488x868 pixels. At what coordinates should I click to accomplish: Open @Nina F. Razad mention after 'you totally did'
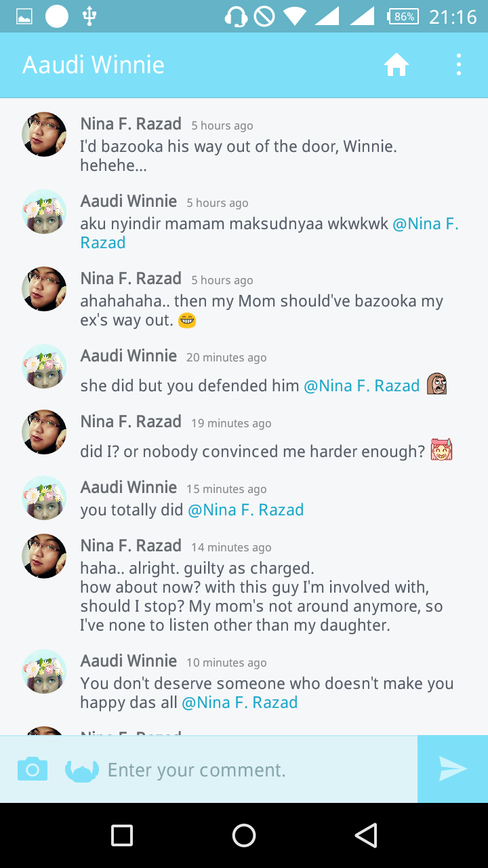tap(245, 510)
